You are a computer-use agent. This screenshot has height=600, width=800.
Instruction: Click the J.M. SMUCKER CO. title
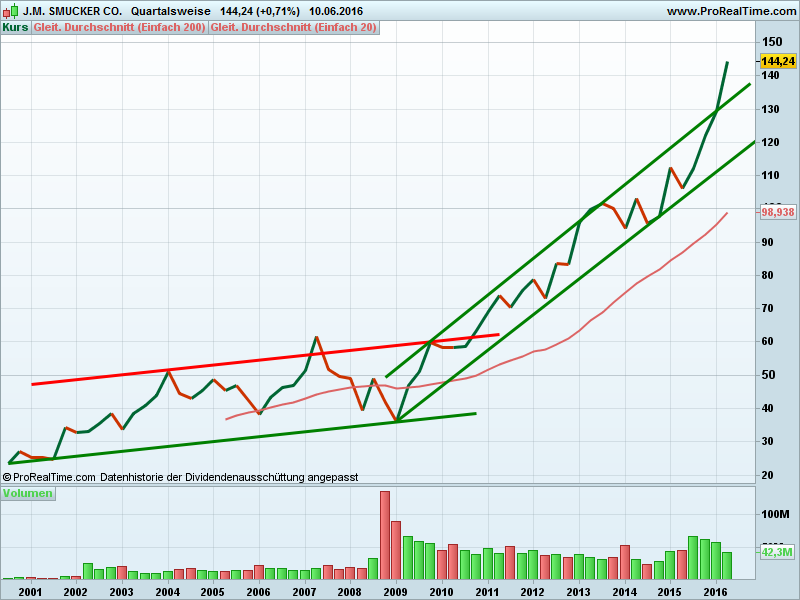coord(72,11)
